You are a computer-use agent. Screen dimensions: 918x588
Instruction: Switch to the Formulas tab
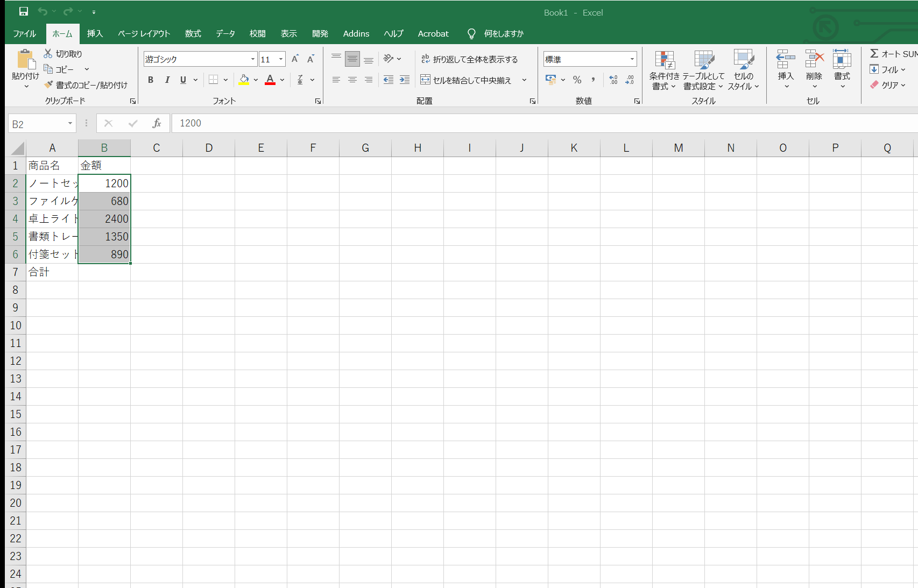tap(193, 33)
